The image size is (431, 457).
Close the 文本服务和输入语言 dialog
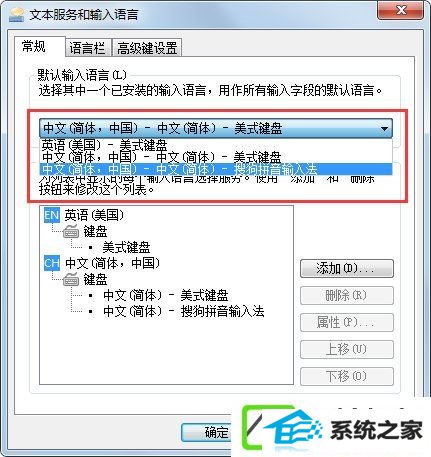(x=401, y=10)
